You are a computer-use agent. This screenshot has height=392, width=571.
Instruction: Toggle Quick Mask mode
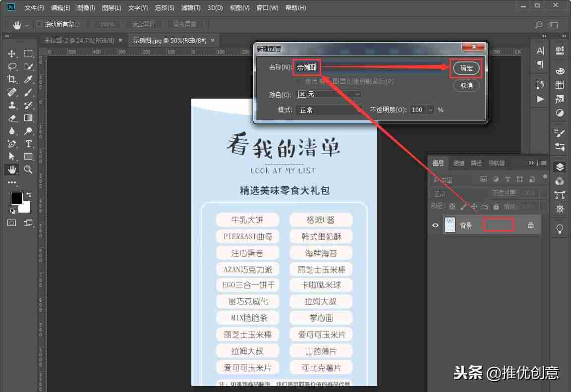coord(12,223)
